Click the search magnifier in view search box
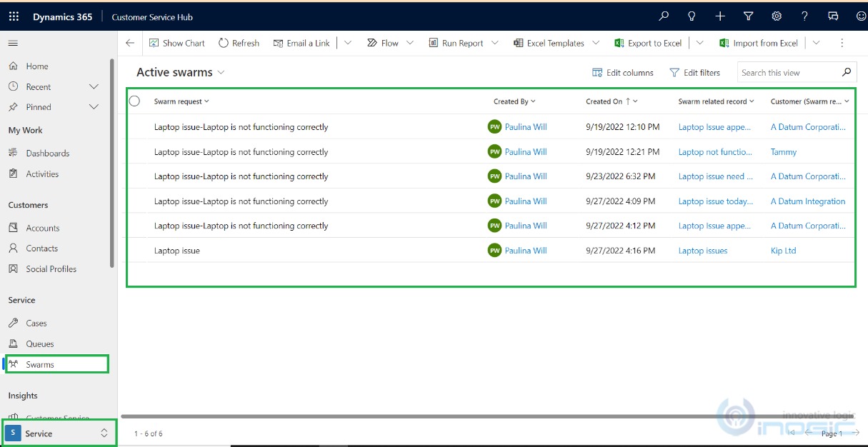The width and height of the screenshot is (868, 447). pos(847,72)
